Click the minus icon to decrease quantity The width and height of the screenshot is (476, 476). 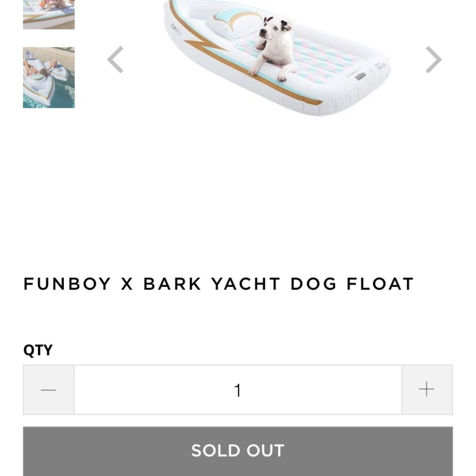point(47,389)
